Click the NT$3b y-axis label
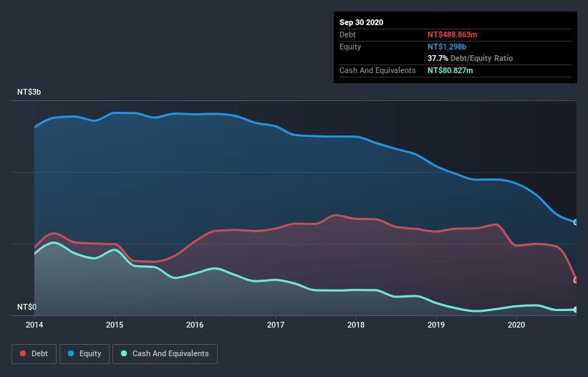Image resolution: width=588 pixels, height=377 pixels. coord(29,92)
